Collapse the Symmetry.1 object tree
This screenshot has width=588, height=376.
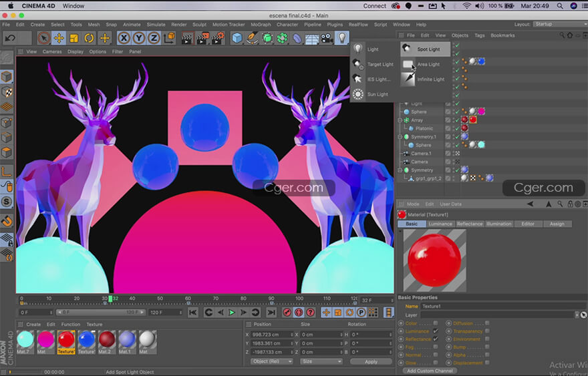click(400, 137)
